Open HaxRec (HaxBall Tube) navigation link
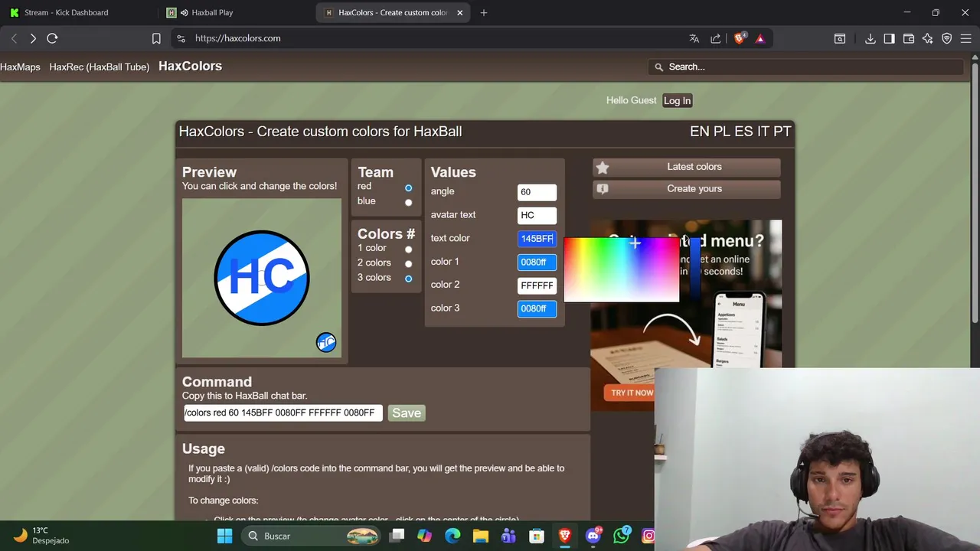Image resolution: width=980 pixels, height=551 pixels. (100, 67)
